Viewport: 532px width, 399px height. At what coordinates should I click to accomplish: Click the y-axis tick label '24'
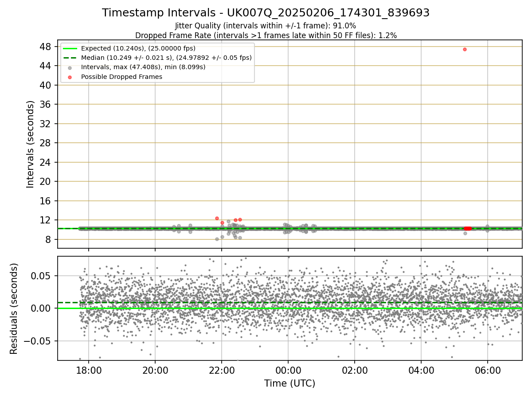click(46, 162)
